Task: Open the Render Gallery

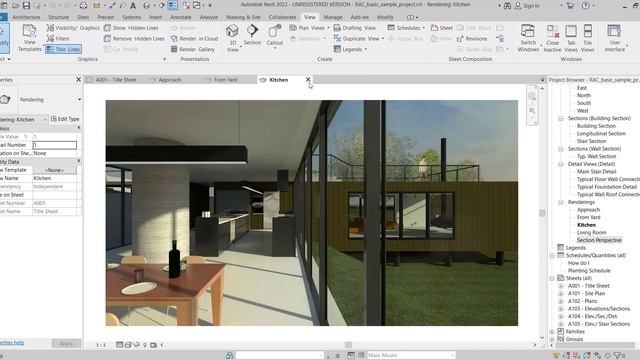Action: point(193,49)
